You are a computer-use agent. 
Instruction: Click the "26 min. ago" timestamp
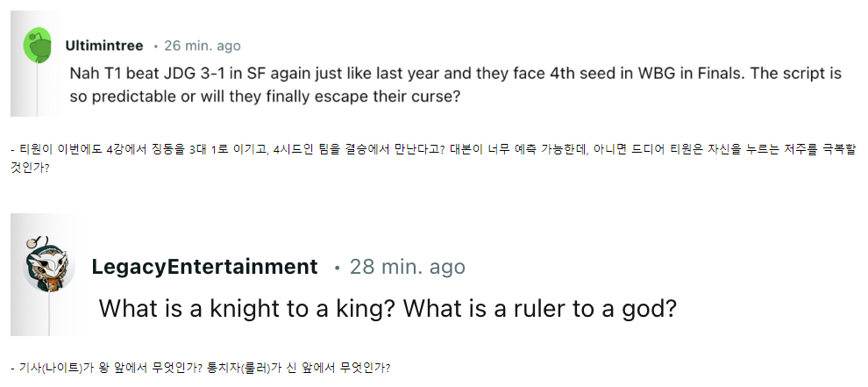click(203, 46)
